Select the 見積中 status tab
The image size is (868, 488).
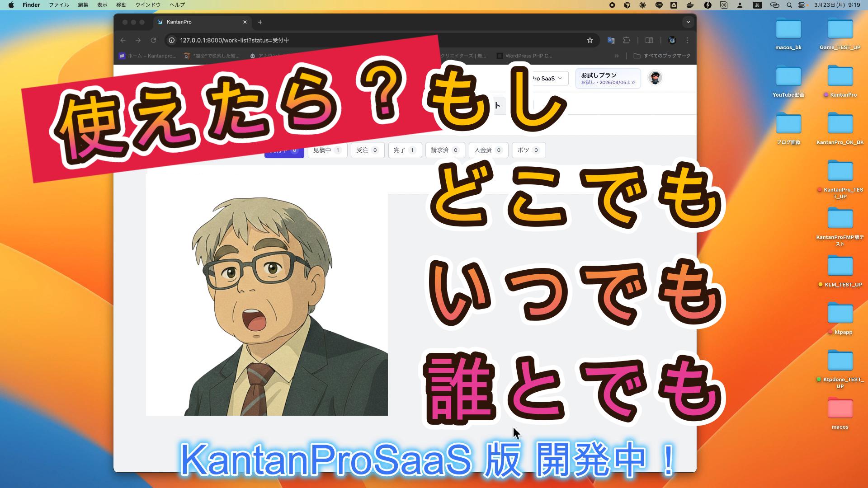[x=327, y=150]
